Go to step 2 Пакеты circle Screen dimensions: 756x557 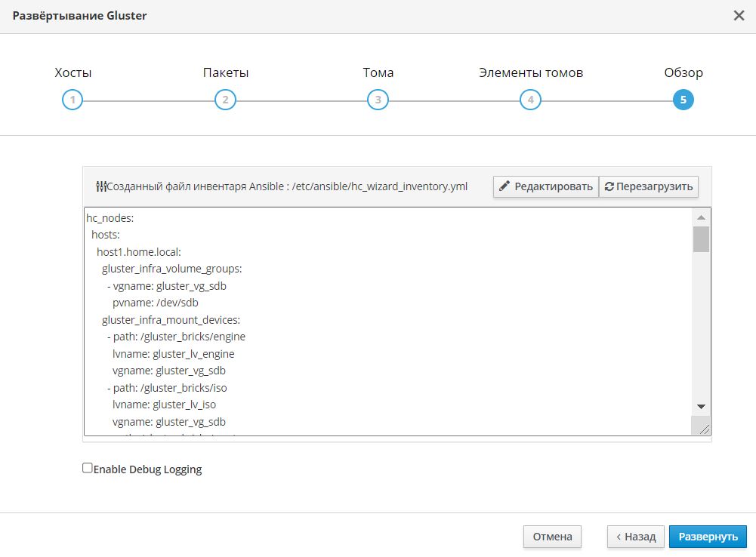point(225,100)
